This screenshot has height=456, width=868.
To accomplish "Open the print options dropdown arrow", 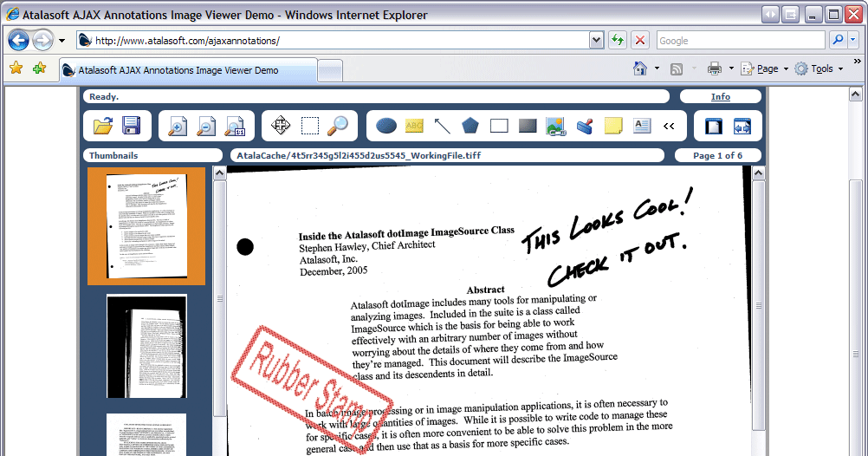I will (x=731, y=68).
